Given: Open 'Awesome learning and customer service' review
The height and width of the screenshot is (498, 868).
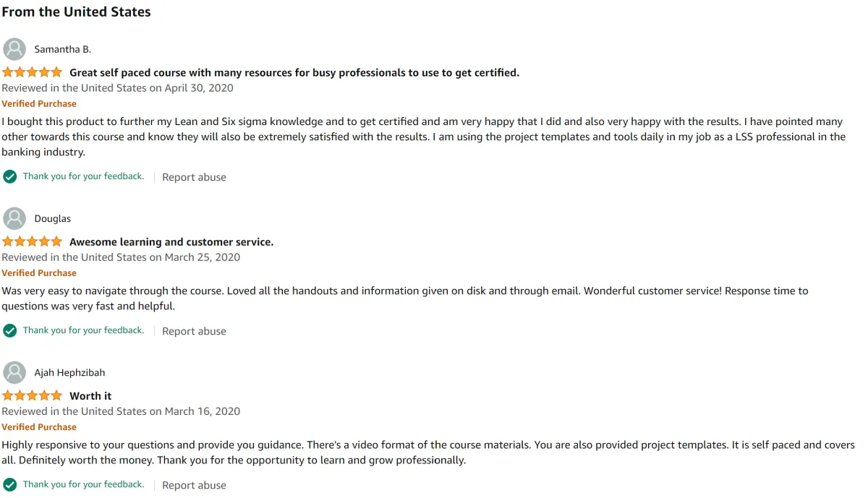Looking at the screenshot, I should point(171,241).
